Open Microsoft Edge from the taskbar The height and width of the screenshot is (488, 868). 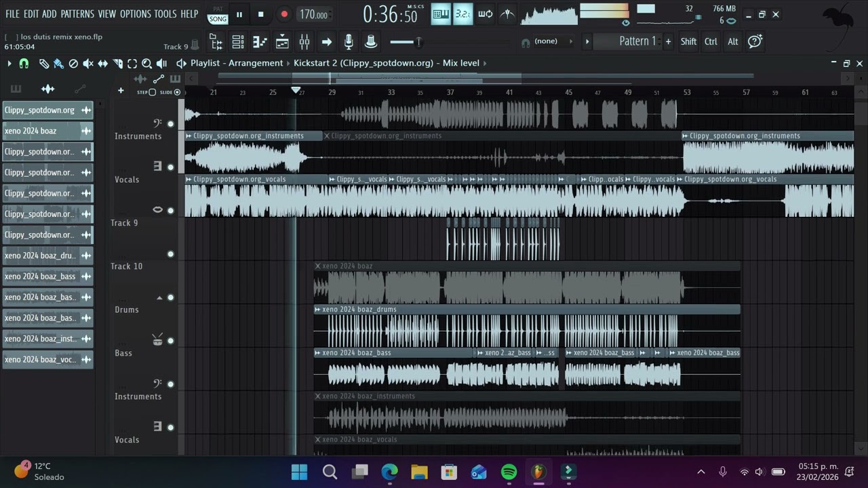pos(389,472)
